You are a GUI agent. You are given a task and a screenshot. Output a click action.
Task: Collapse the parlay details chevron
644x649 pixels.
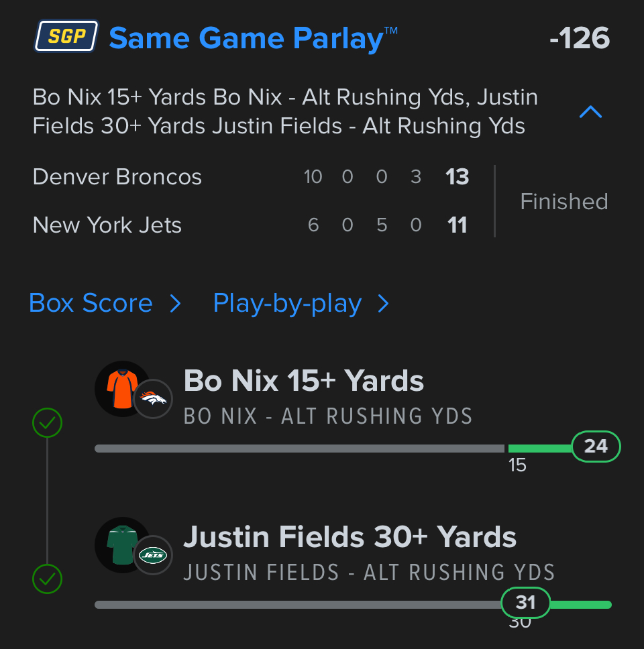click(590, 112)
